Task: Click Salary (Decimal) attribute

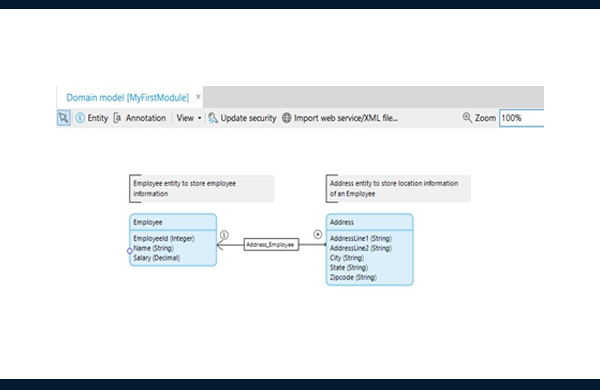Action: coord(157,258)
